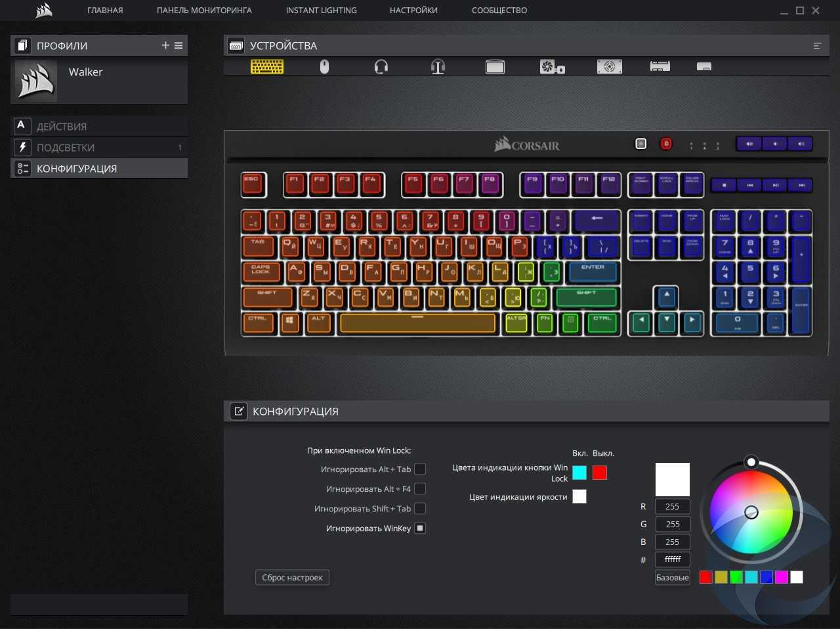Select the headset device icon
This screenshot has width=840, height=629.
(381, 66)
